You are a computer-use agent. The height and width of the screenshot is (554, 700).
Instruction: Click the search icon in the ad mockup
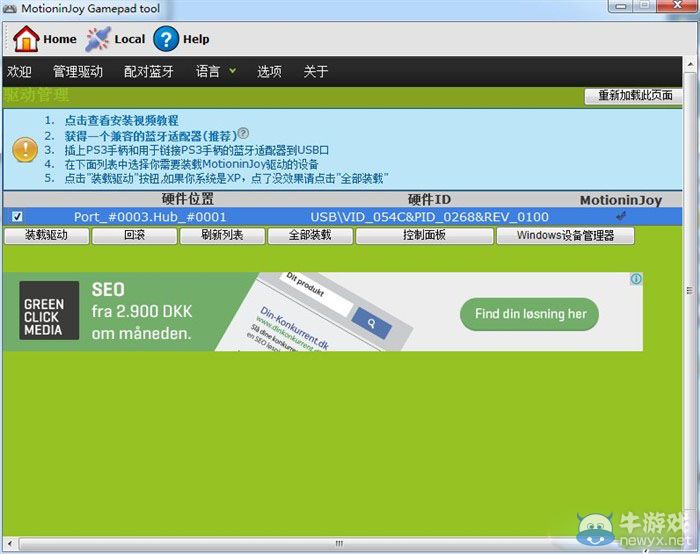tap(371, 323)
